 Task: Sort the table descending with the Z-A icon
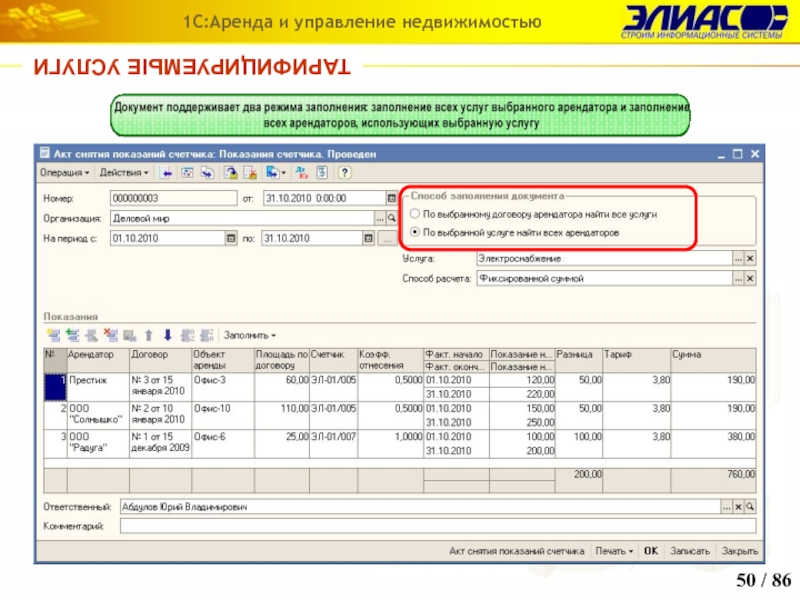coord(207,335)
